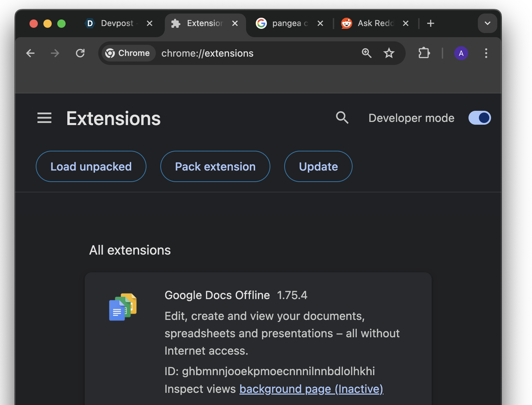Open the Extensions hamburger main menu
Screen dimensions: 532x405
pyautogui.click(x=44, y=118)
